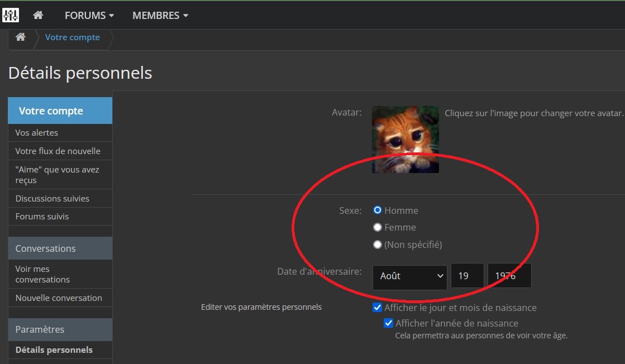Open Votre flux de nouvelle link
The height and width of the screenshot is (364, 625).
pos(58,151)
